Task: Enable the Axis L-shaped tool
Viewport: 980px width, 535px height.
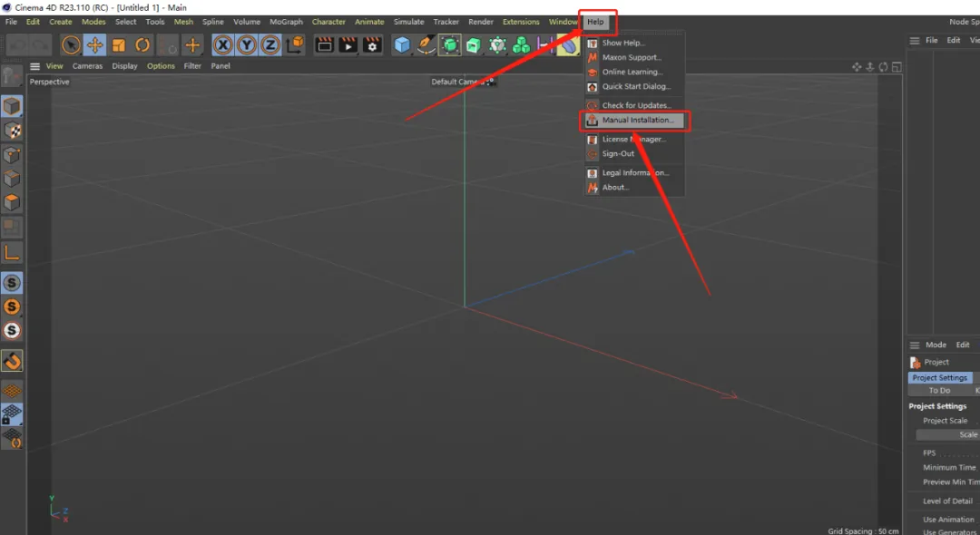Action: point(12,253)
